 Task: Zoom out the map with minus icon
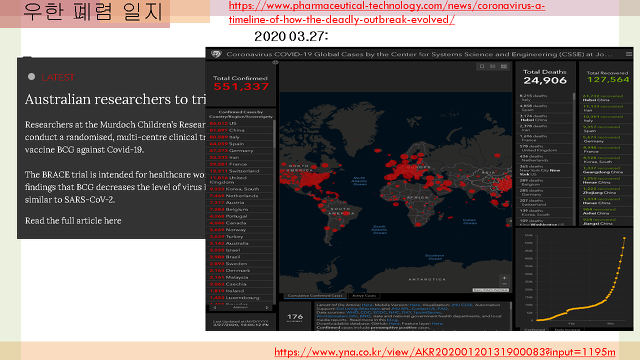(504, 284)
